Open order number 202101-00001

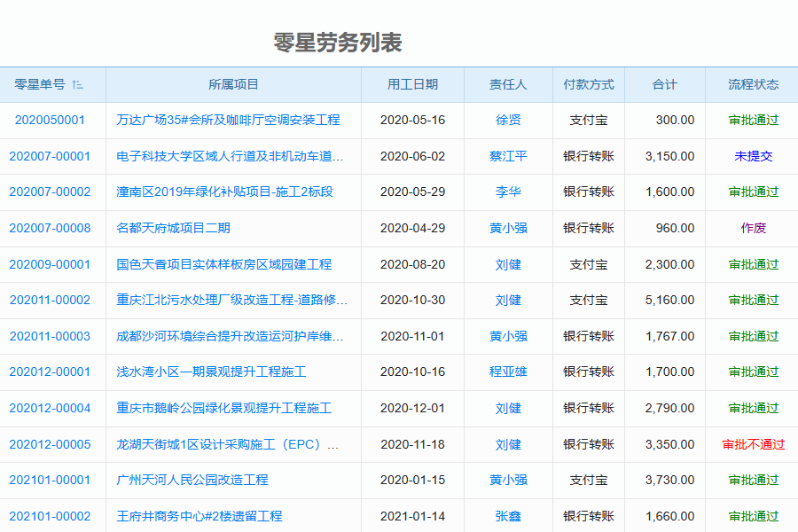coord(50,480)
